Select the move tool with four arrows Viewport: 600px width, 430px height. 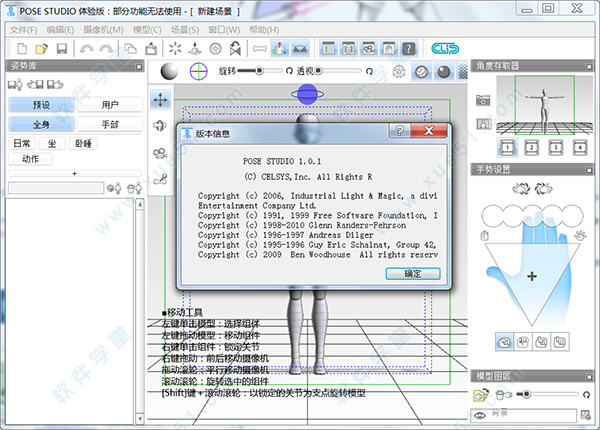[160, 100]
